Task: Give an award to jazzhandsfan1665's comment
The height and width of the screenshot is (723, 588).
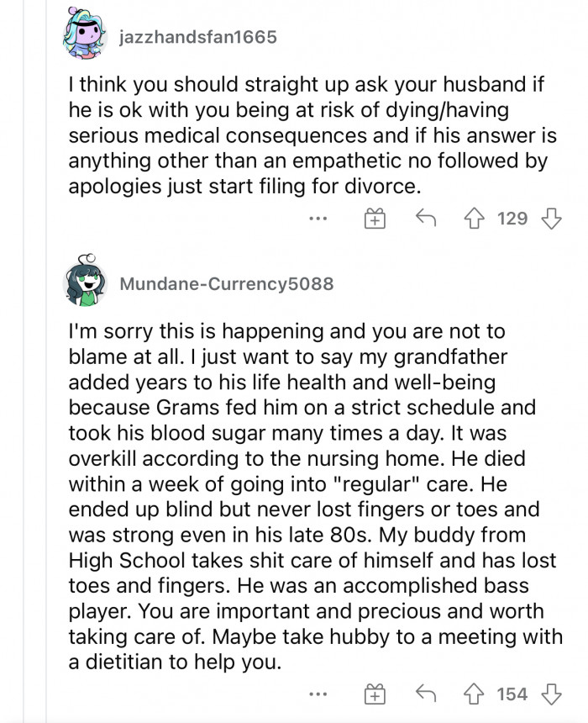Action: [x=375, y=218]
